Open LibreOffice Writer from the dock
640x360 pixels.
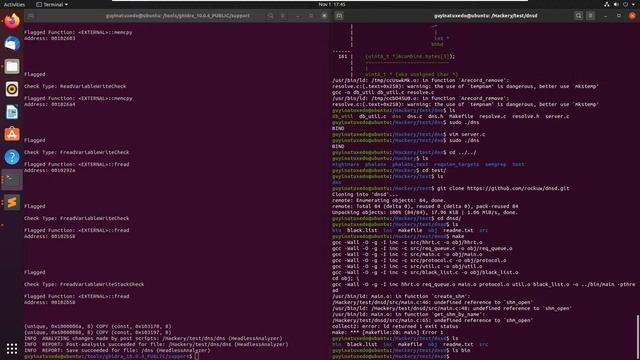point(12,112)
